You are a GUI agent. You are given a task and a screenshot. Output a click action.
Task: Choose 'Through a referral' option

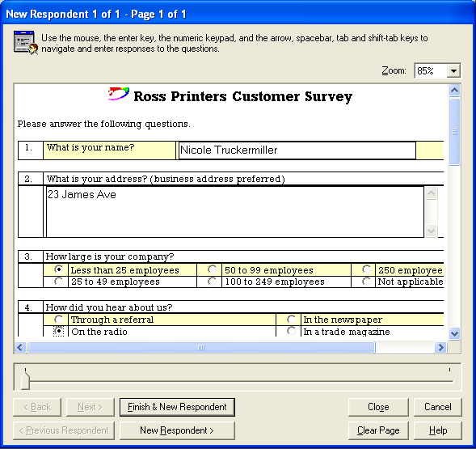tap(58, 320)
